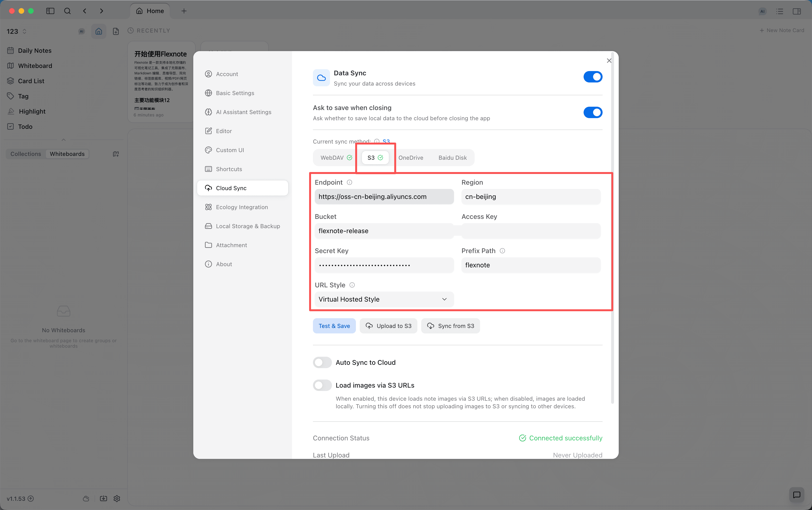This screenshot has width=812, height=510.
Task: Click the Sync from S3 button
Action: (x=450, y=326)
